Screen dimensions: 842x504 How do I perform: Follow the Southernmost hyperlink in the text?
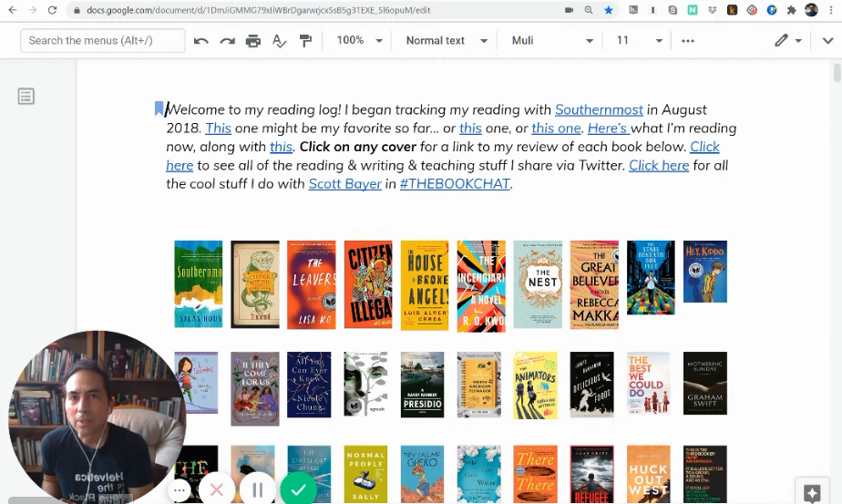pos(599,110)
